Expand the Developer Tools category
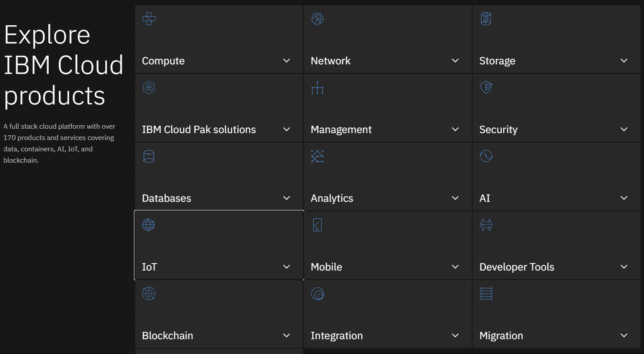Viewport: 644px width, 354px height. coord(624,267)
